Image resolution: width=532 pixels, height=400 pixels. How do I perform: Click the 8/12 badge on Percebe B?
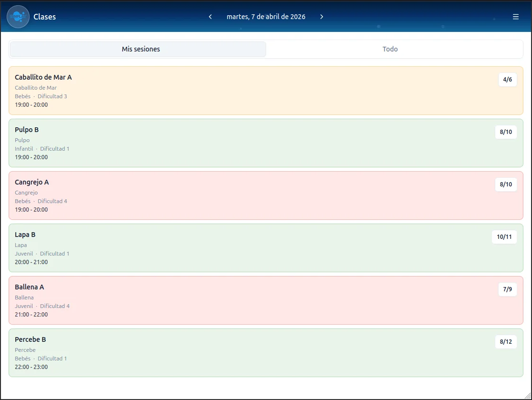pos(506,342)
